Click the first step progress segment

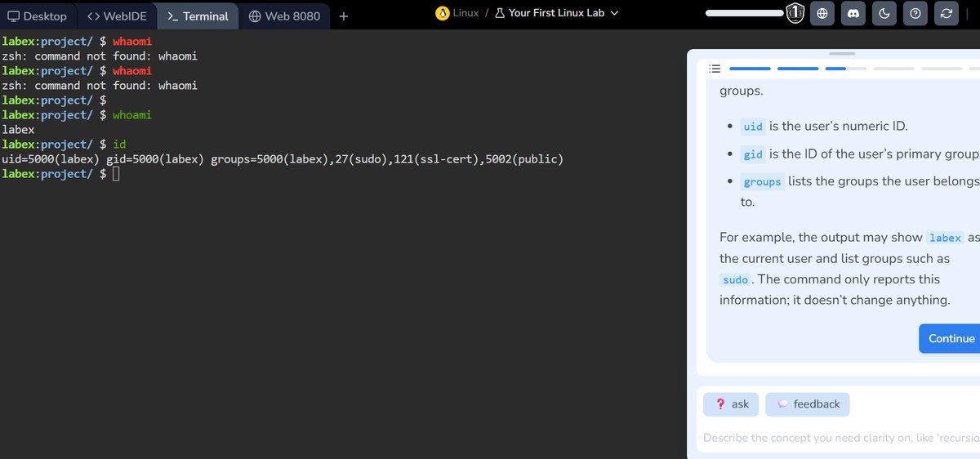pos(750,69)
